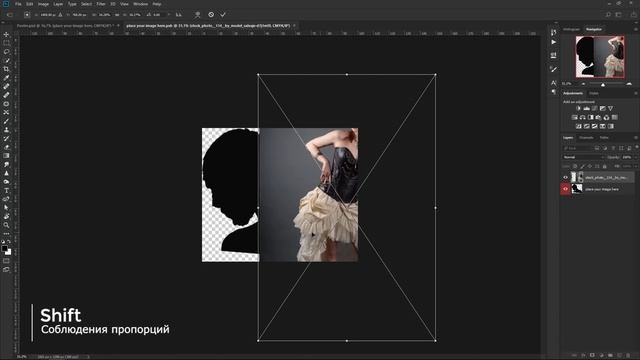Image resolution: width=640 pixels, height=360 pixels.
Task: Select the Magic Wand tool
Action: tap(6, 60)
